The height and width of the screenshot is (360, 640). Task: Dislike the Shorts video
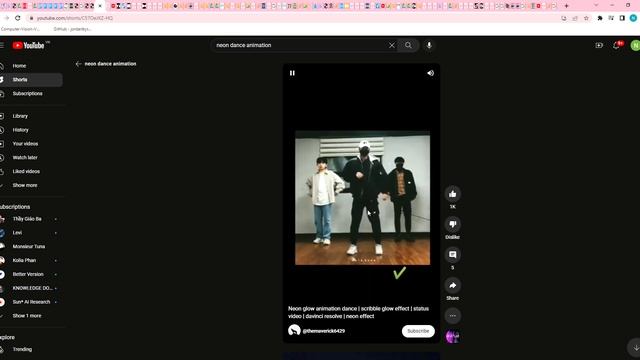[453, 224]
